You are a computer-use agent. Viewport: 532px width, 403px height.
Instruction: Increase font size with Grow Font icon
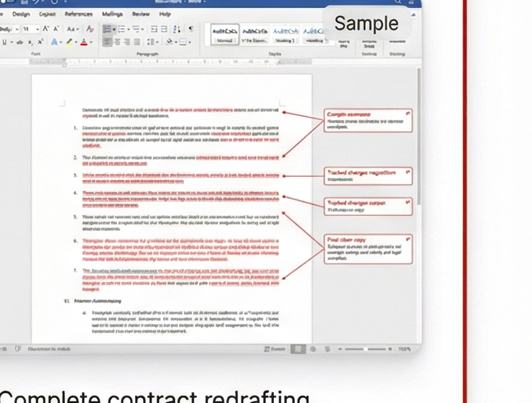(46, 29)
